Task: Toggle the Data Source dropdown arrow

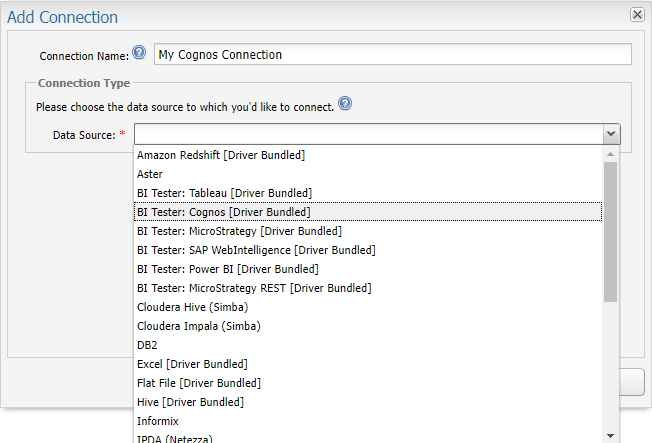Action: 611,134
